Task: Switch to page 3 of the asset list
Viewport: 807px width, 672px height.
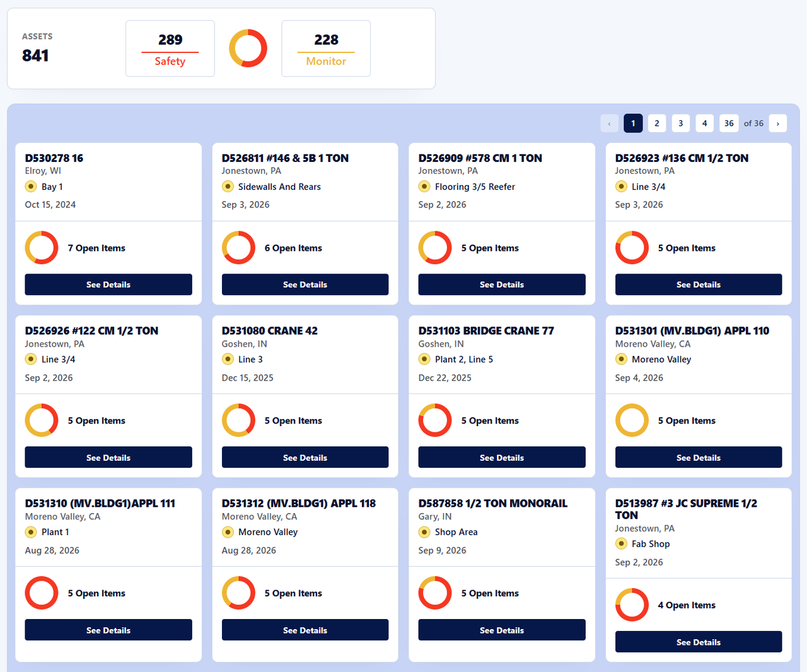Action: coord(681,124)
